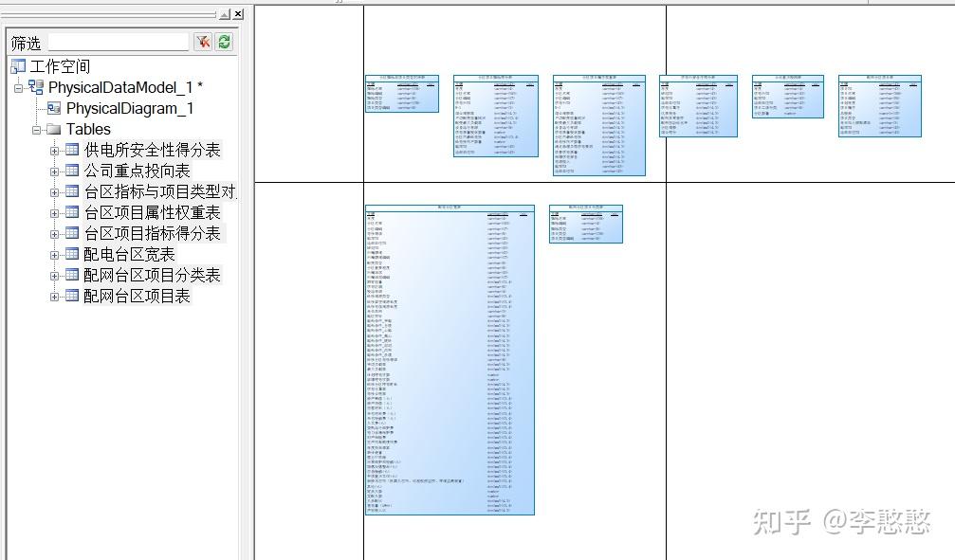This screenshot has width=955, height=560.
Task: Click the red clear-filter icon
Action: point(204,40)
